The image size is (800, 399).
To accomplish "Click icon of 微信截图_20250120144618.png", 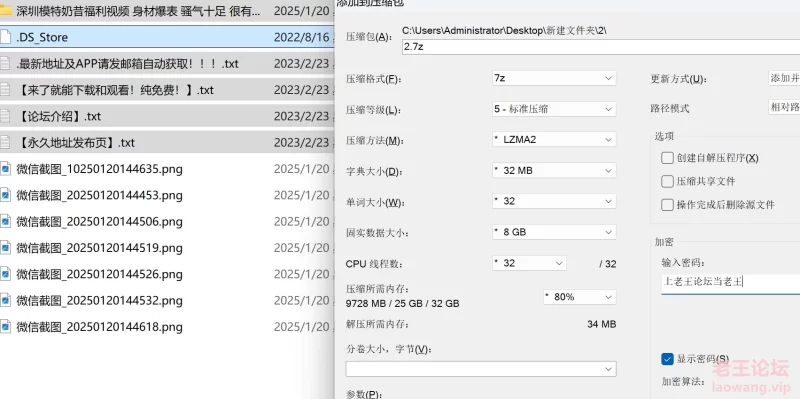I will [5, 327].
